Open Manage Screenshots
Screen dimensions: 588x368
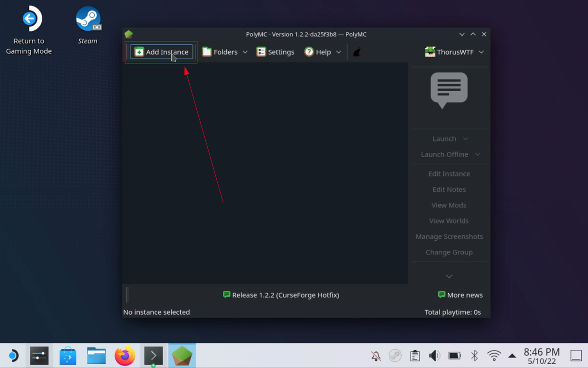click(449, 236)
